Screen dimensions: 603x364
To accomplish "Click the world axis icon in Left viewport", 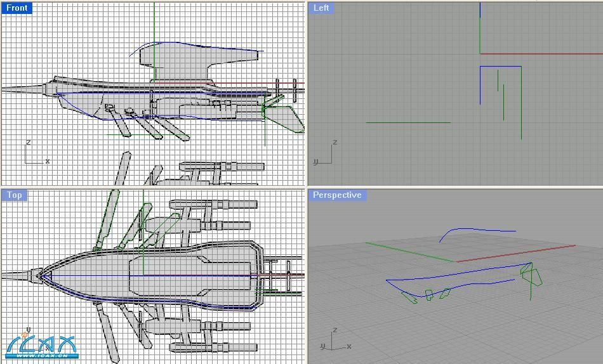I will 325,154.
